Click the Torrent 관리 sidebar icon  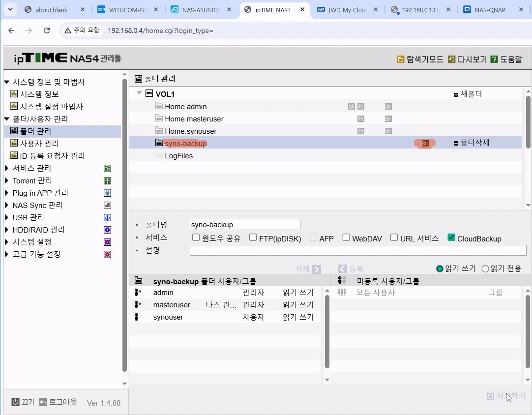point(107,181)
